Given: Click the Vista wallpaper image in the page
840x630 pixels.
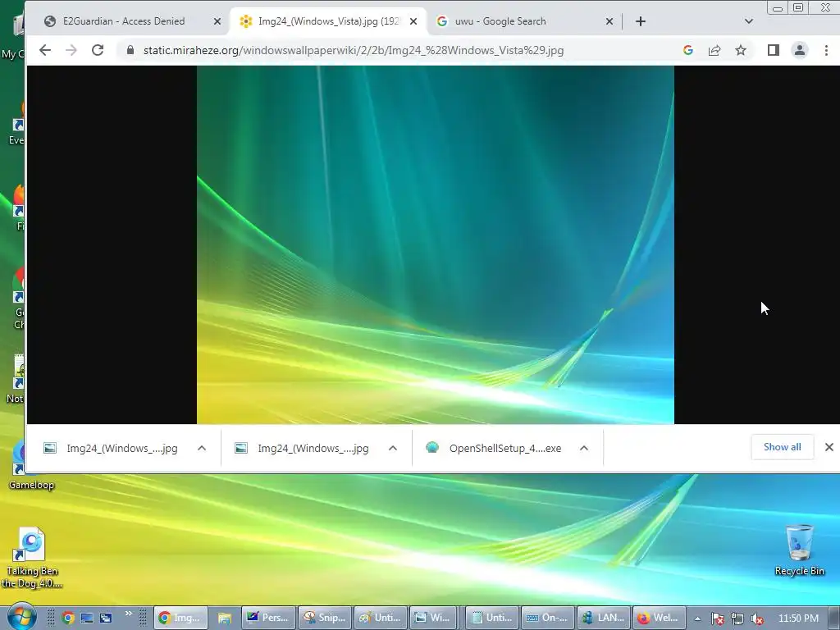Looking at the screenshot, I should tap(436, 244).
